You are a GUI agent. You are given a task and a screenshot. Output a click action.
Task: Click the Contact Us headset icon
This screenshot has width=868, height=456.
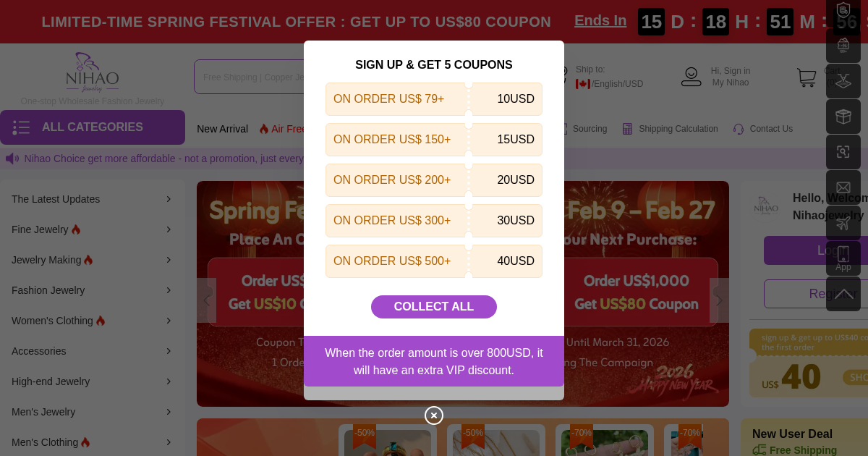pyautogui.click(x=739, y=129)
